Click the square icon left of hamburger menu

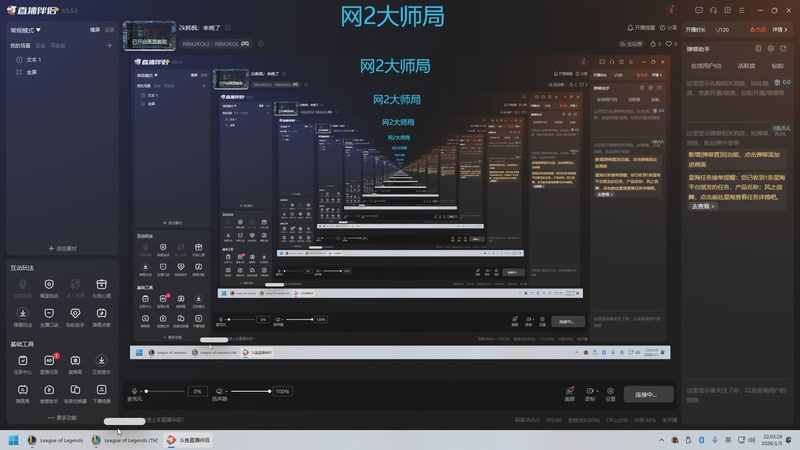728,10
